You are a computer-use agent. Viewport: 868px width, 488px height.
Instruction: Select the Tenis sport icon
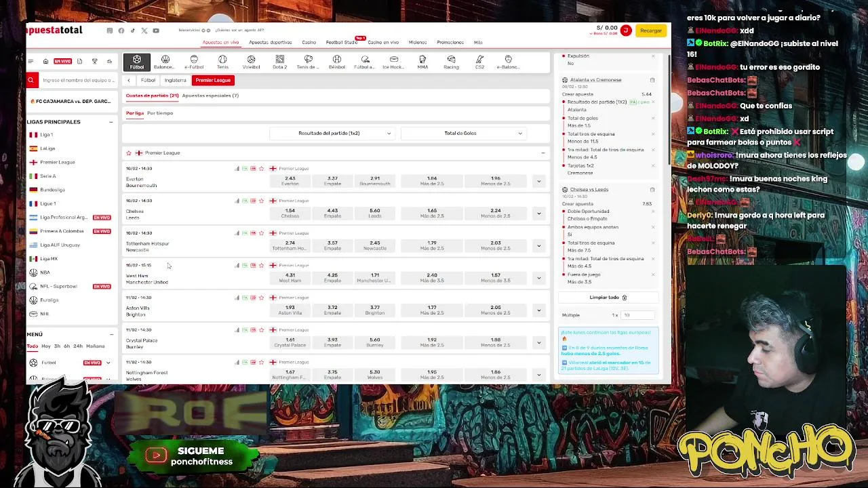click(x=222, y=62)
